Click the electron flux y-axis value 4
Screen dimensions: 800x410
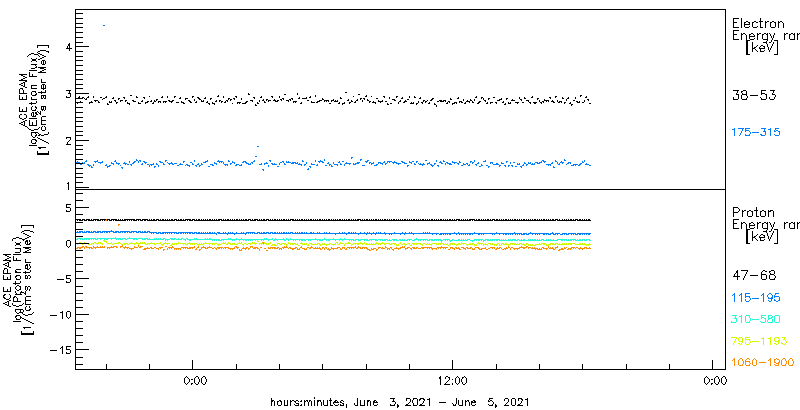pos(67,47)
